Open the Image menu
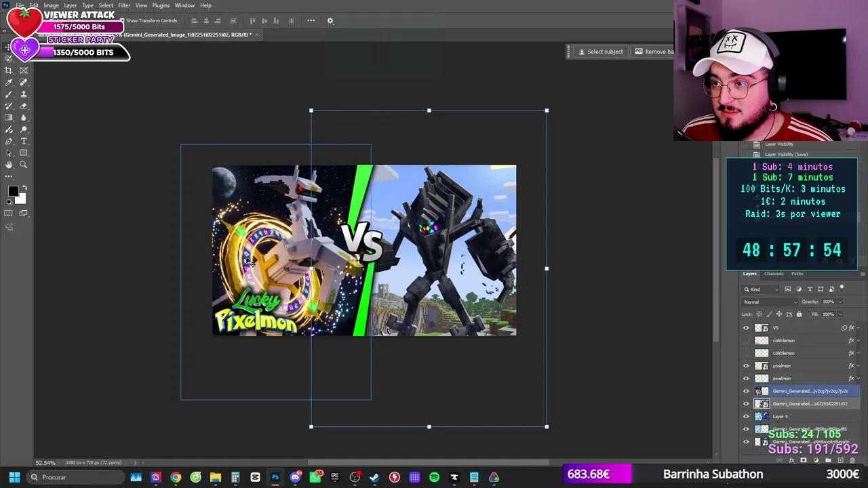Screen dimensions: 868x488 [x=51, y=5]
